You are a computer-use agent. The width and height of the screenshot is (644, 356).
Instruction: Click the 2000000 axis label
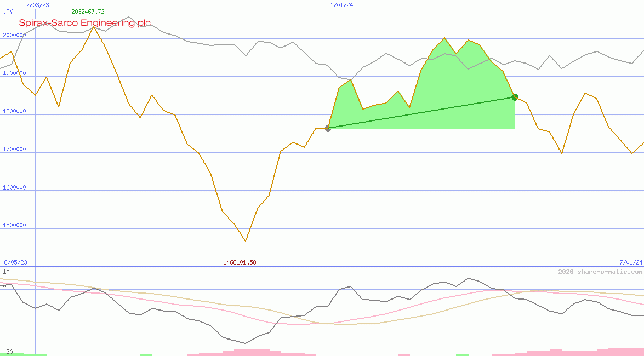pos(14,35)
